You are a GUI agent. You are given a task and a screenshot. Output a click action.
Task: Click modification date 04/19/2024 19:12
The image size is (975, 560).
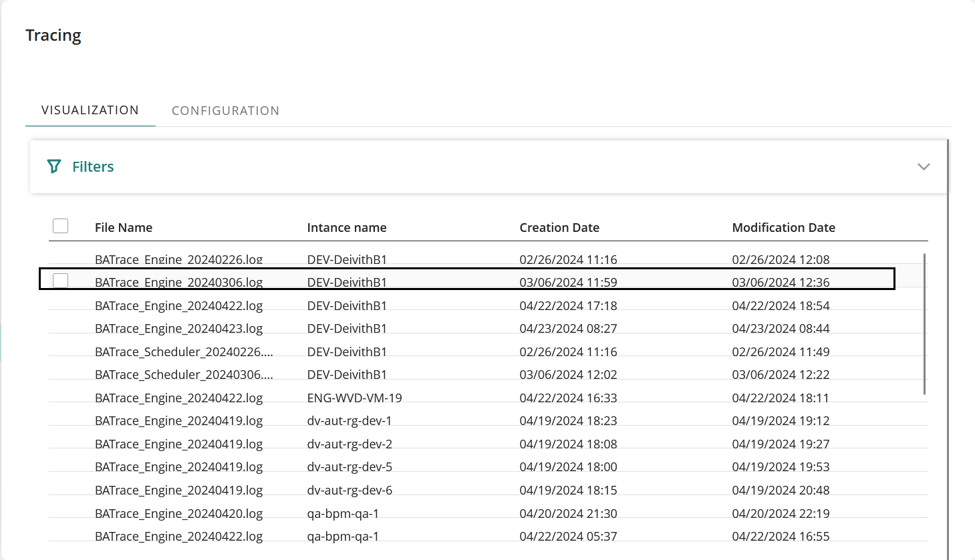[x=781, y=420]
